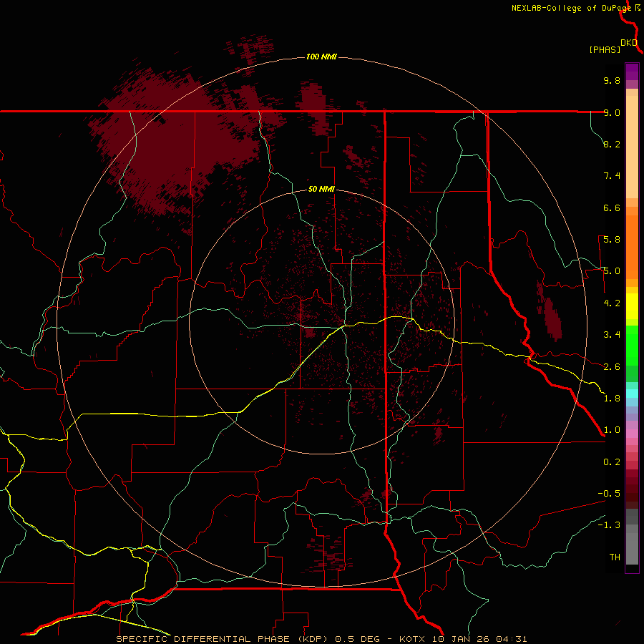Pick the gray segment of the color bar
The width and height of the screenshot is (644, 644).
tap(632, 537)
